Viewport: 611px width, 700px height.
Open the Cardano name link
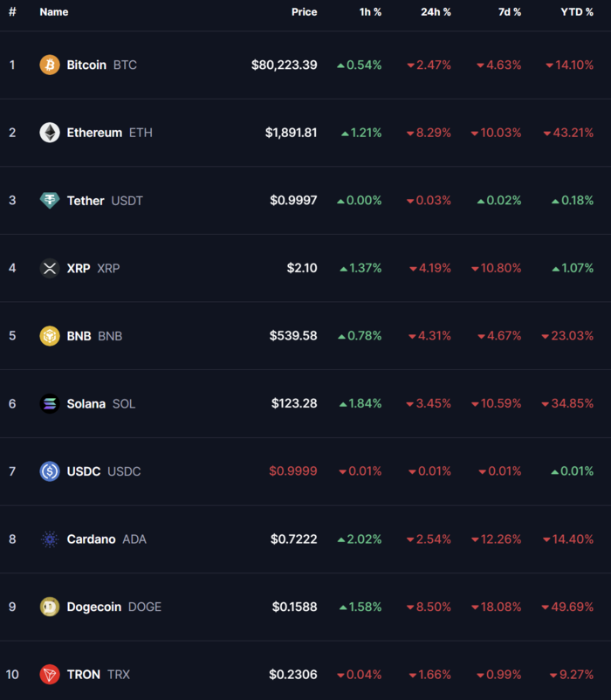click(91, 539)
